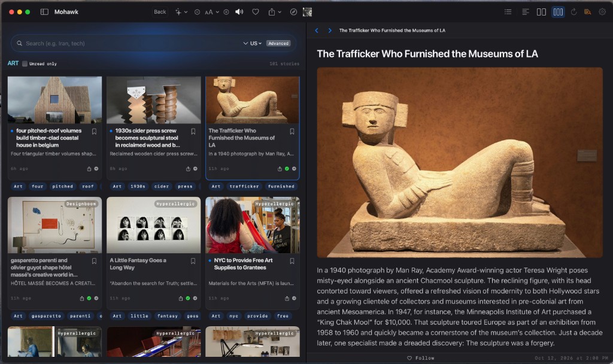Click the ART section heading
The height and width of the screenshot is (364, 613).
tap(13, 63)
